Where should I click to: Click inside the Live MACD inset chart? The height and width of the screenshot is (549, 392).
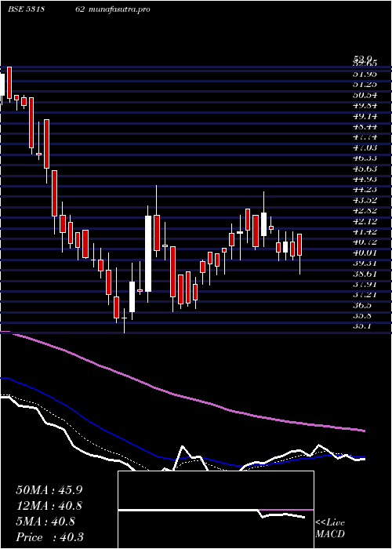[x=216, y=510]
